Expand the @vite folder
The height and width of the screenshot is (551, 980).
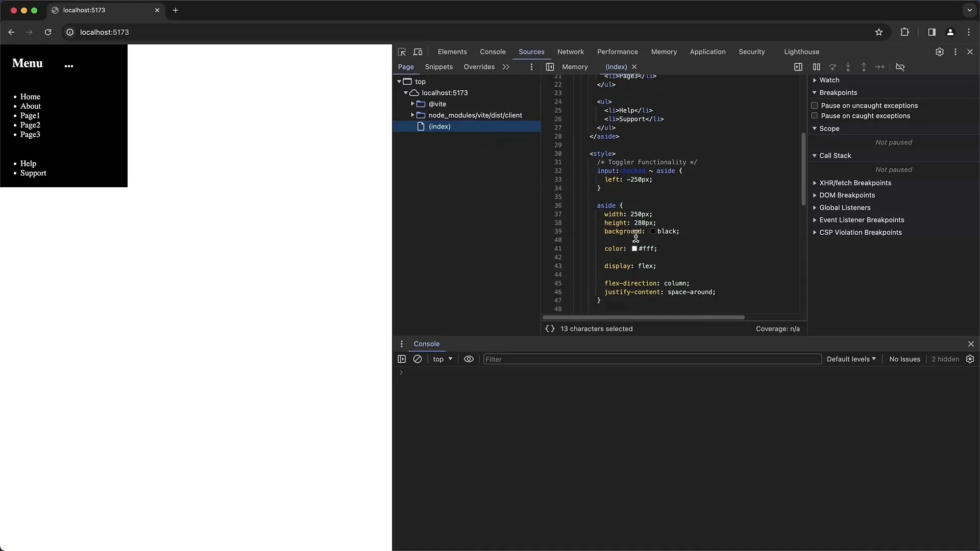pos(412,104)
